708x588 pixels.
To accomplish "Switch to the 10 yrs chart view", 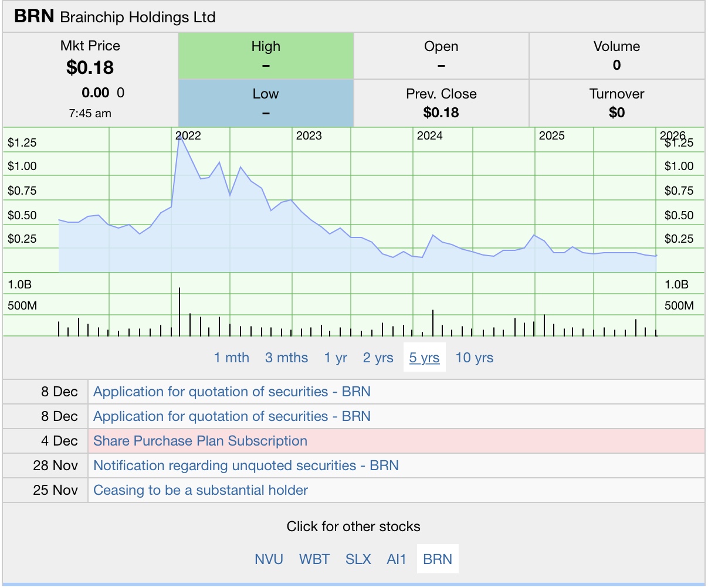I will tap(474, 358).
